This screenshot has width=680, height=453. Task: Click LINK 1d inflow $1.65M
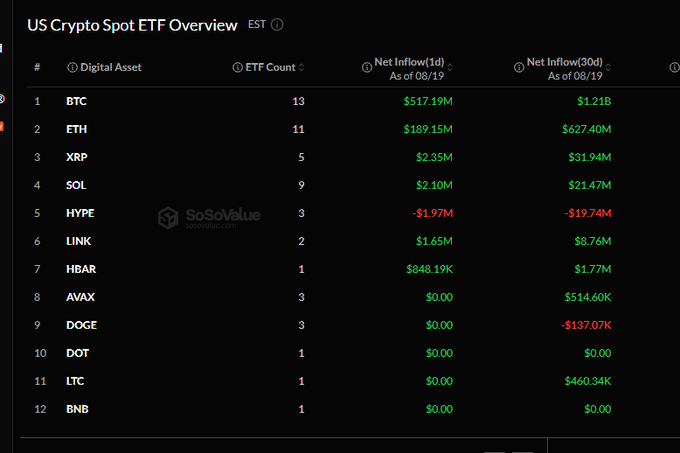[434, 241]
